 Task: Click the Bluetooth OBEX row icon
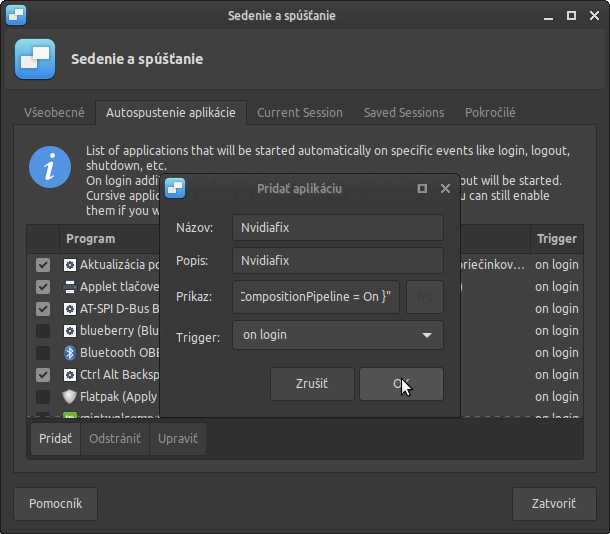click(70, 353)
